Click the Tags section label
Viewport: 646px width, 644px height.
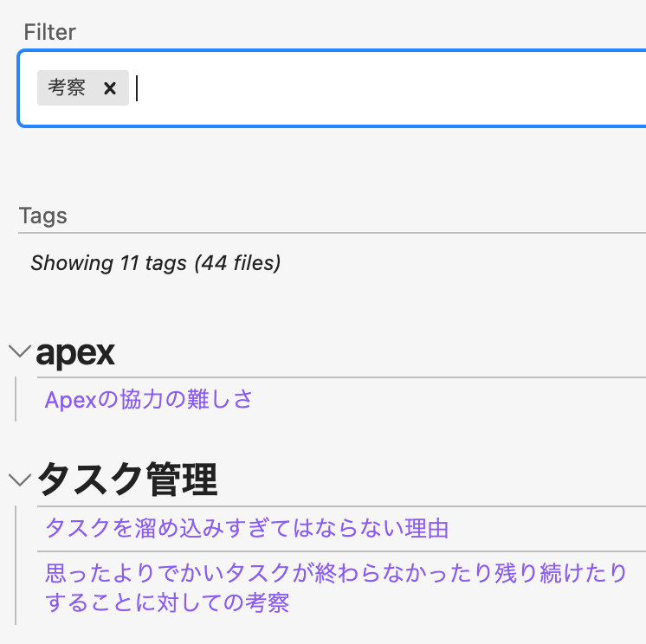point(42,216)
